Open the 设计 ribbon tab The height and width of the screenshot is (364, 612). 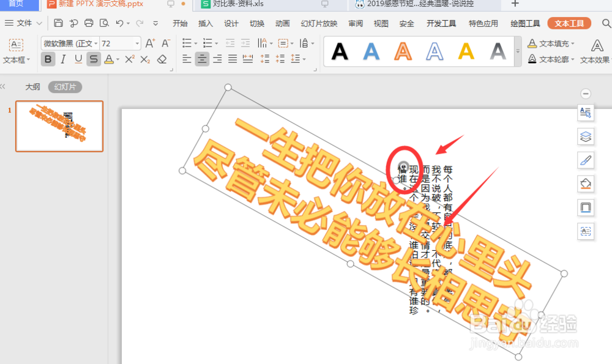click(231, 23)
